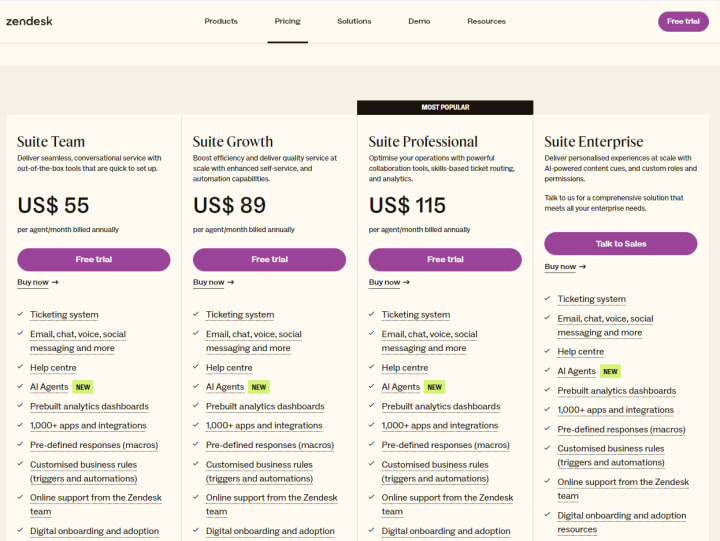Screen dimensions: 720x541
Task: Open Prebuilt analytics dashboards in Suite Enterprise
Action: click(617, 391)
